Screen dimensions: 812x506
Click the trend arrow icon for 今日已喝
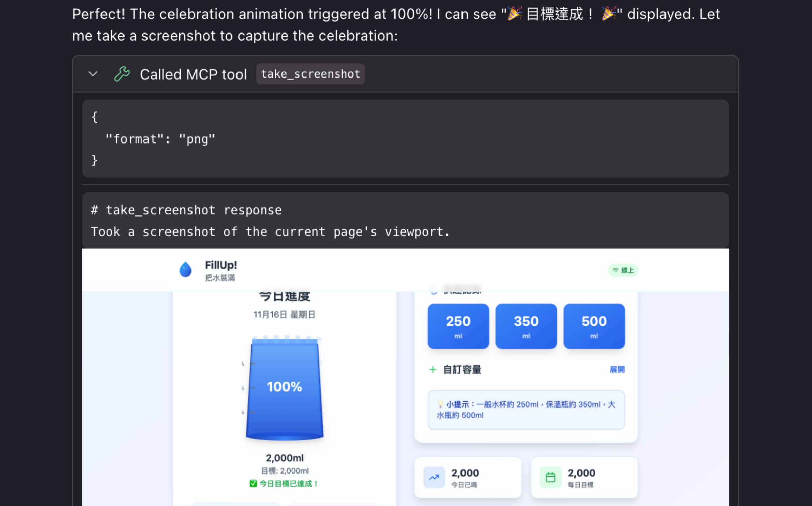click(434, 477)
